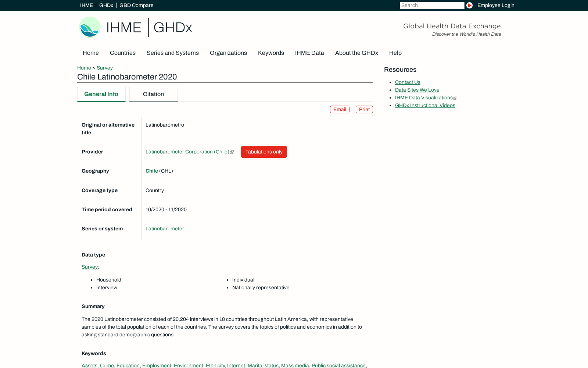Open GHDx link in top bar

(x=106, y=5)
